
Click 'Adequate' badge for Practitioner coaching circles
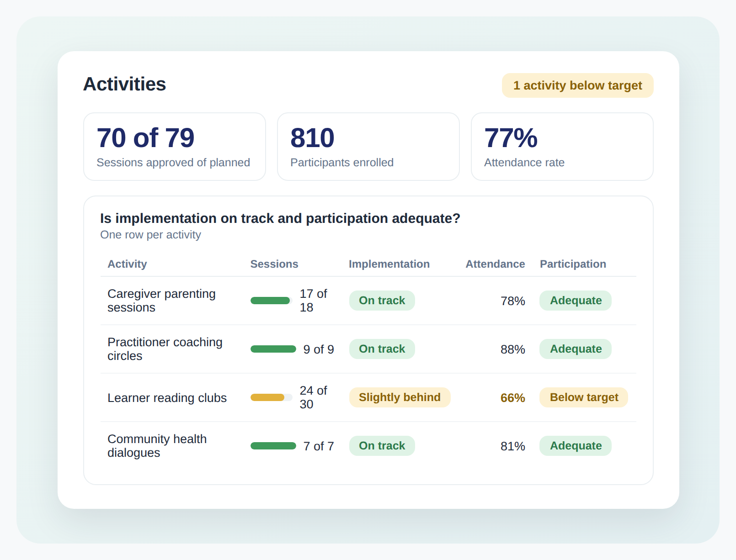tap(576, 349)
